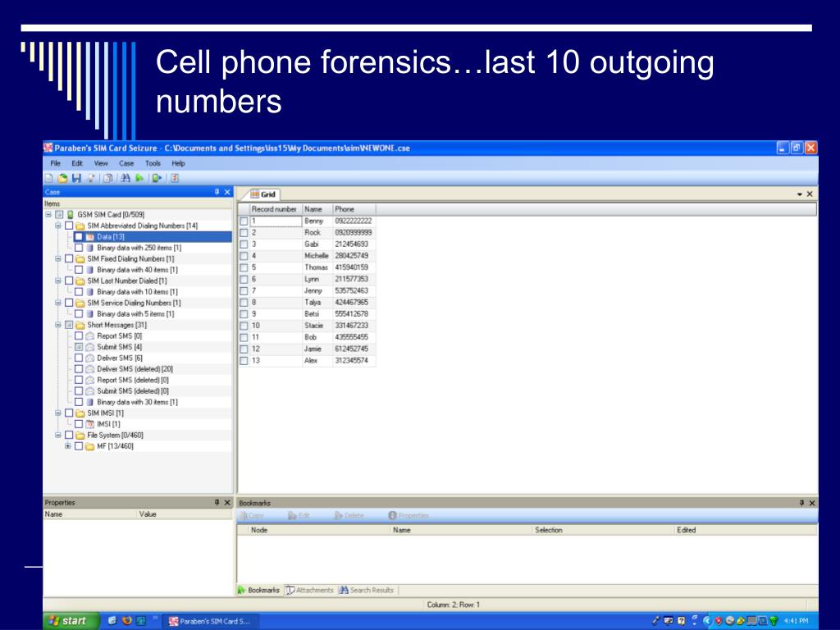
Task: Click the SIM Last Number Dialed folder icon
Action: click(x=80, y=281)
